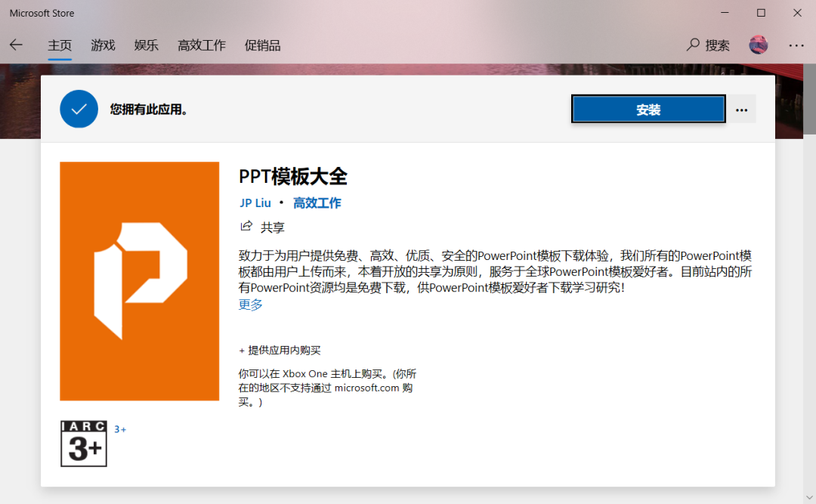The image size is (816, 504).
Task: Open the 主页 tab
Action: pos(60,45)
